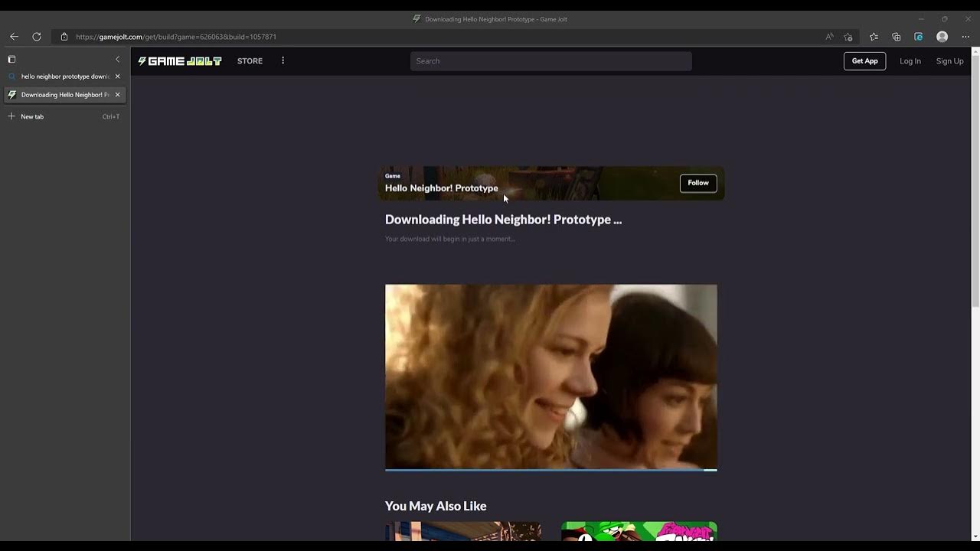Click the address bar URL gamejolt.com
This screenshot has width=980, height=551.
[176, 37]
